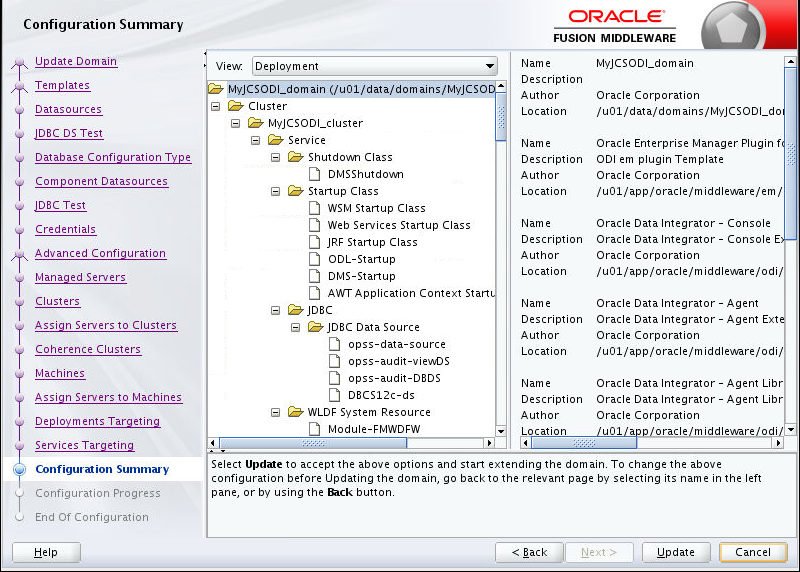Click the tree panel scroll-down arrow
The width and height of the screenshot is (800, 572).
[x=501, y=431]
